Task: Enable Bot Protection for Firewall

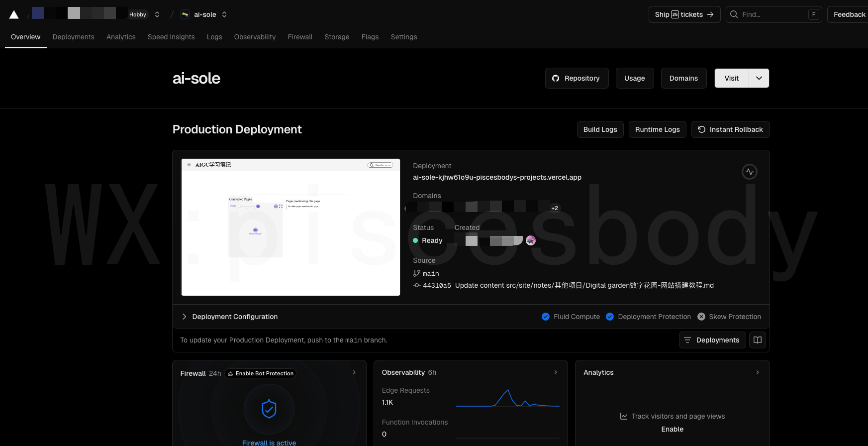Action: tap(260, 373)
